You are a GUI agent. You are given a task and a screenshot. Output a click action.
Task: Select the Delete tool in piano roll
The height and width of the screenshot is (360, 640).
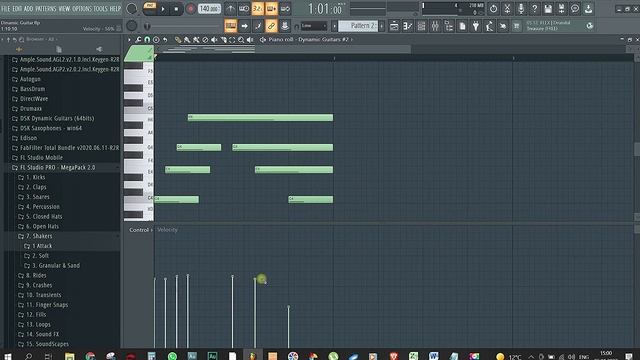(205, 40)
